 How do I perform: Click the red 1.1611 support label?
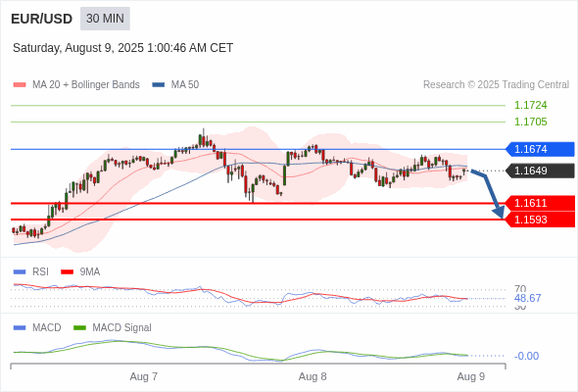pyautogui.click(x=540, y=203)
